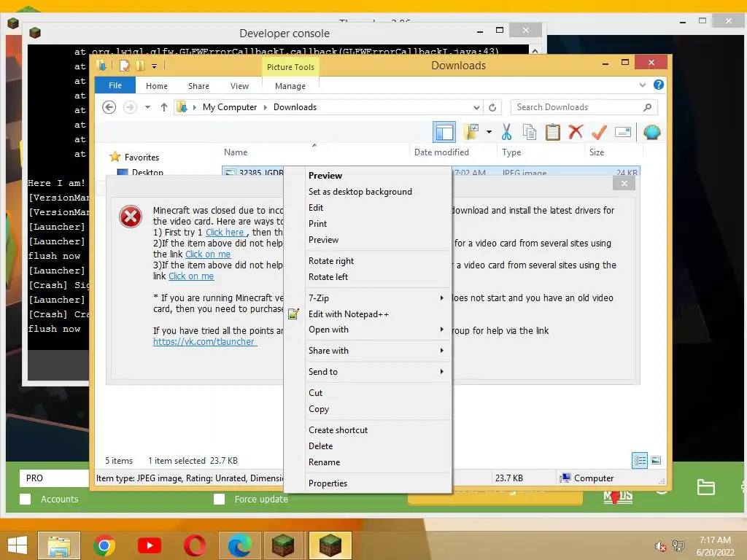Close the Minecraft error dialog
Viewport: 747px width, 560px height.
[x=624, y=183]
